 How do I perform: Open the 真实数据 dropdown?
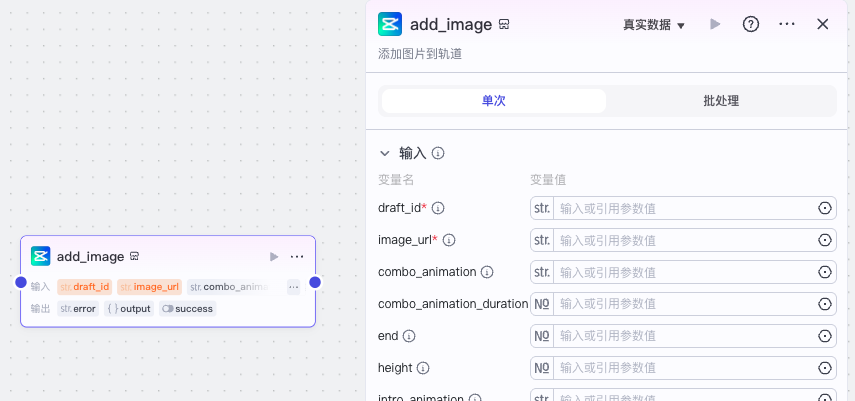pyautogui.click(x=654, y=25)
